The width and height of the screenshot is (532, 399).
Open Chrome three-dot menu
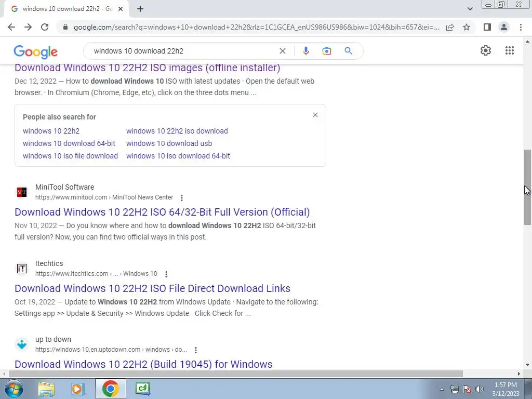click(x=521, y=27)
